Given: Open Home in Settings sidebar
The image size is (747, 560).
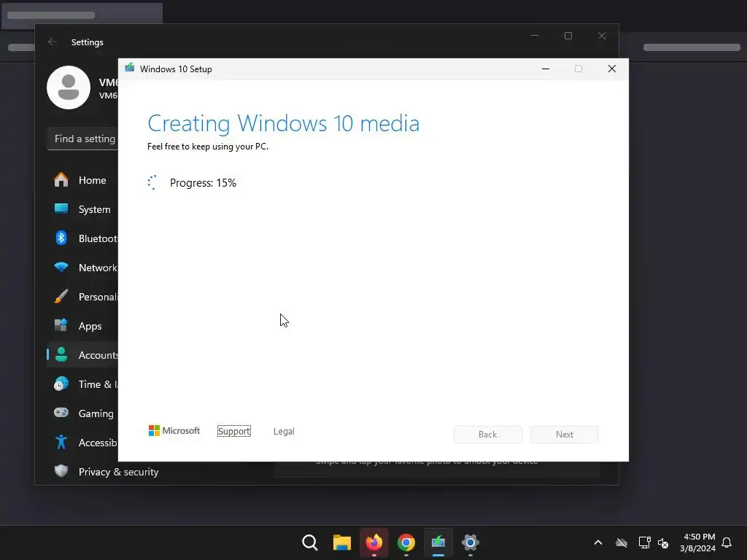Looking at the screenshot, I should tap(82, 180).
